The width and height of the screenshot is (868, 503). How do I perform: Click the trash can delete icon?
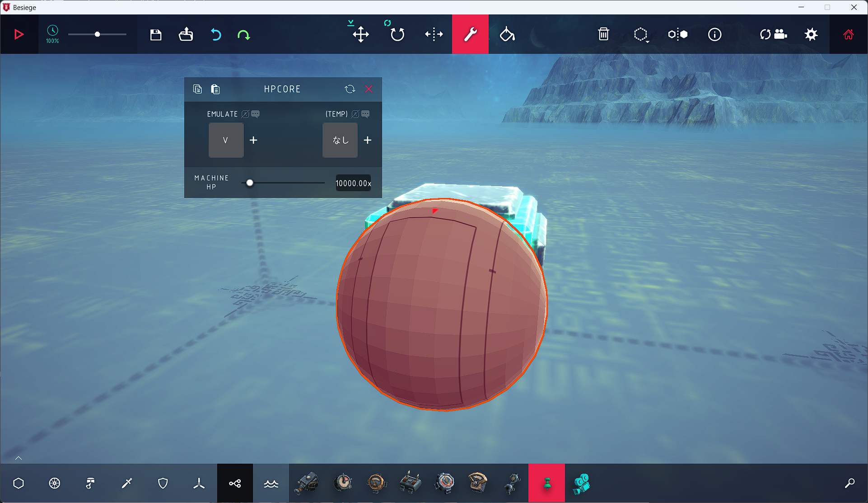pyautogui.click(x=603, y=34)
